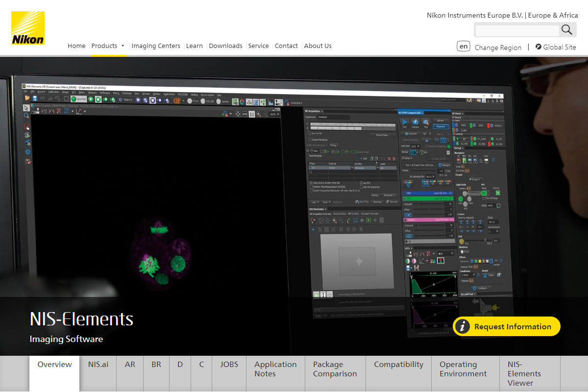Open the Compatibility tab
588x392 pixels.
tap(398, 373)
